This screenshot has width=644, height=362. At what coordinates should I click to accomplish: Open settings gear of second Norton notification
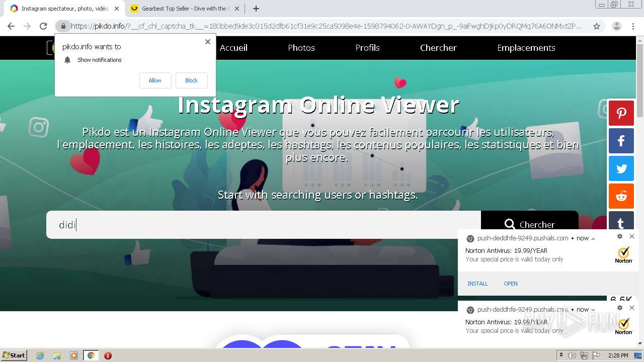point(620,308)
